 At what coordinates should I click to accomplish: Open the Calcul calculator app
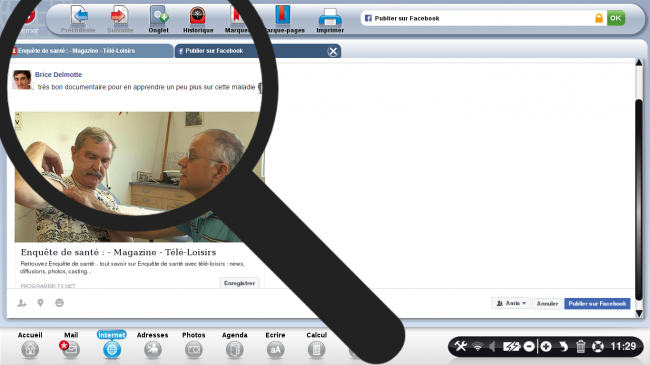316,345
